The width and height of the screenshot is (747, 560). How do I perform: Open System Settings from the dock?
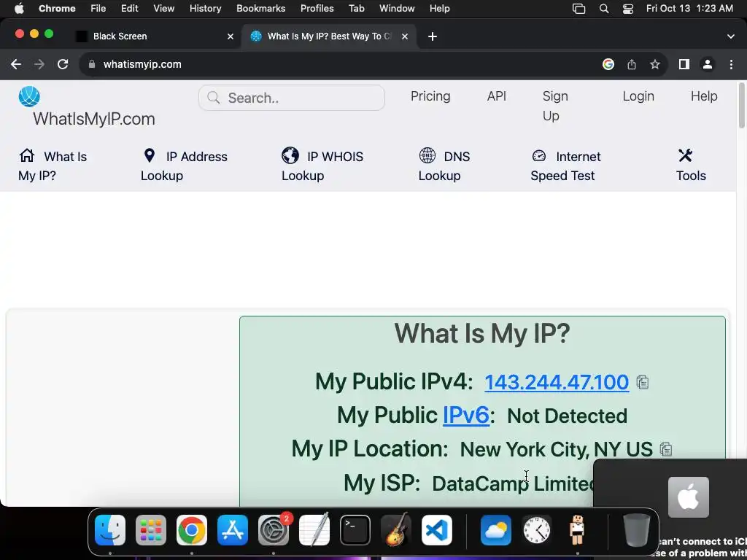[x=274, y=530]
